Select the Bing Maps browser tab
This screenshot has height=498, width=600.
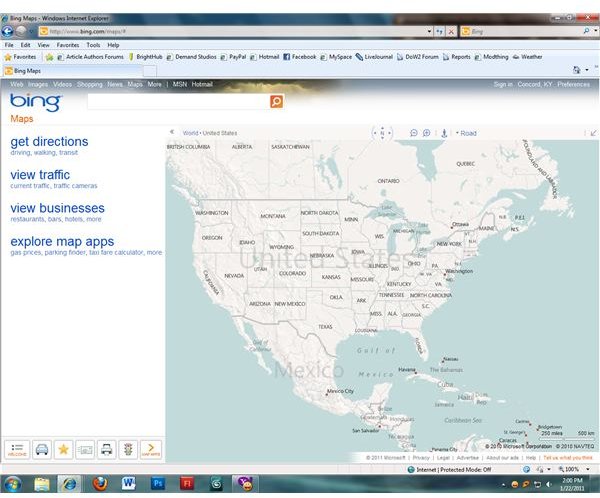coord(73,71)
